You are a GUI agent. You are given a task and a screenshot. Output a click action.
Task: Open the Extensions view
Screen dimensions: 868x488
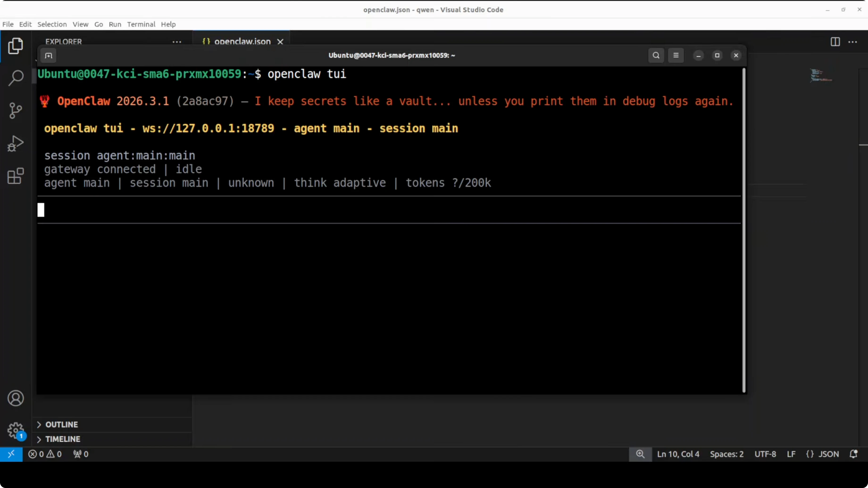[x=16, y=176]
